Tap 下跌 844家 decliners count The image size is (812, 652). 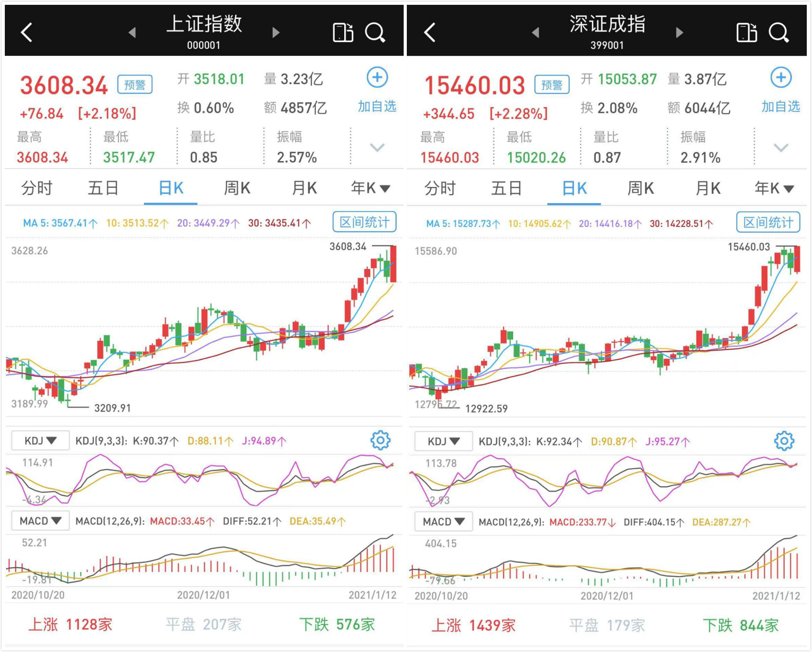point(741,625)
